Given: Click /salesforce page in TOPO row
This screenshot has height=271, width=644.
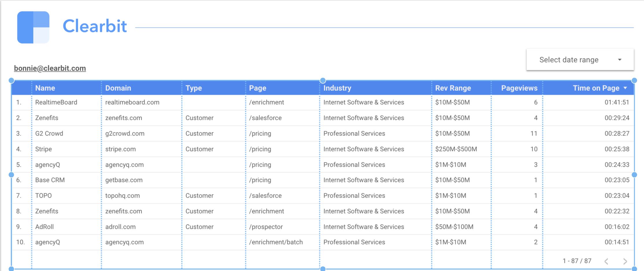Looking at the screenshot, I should click(x=265, y=196).
